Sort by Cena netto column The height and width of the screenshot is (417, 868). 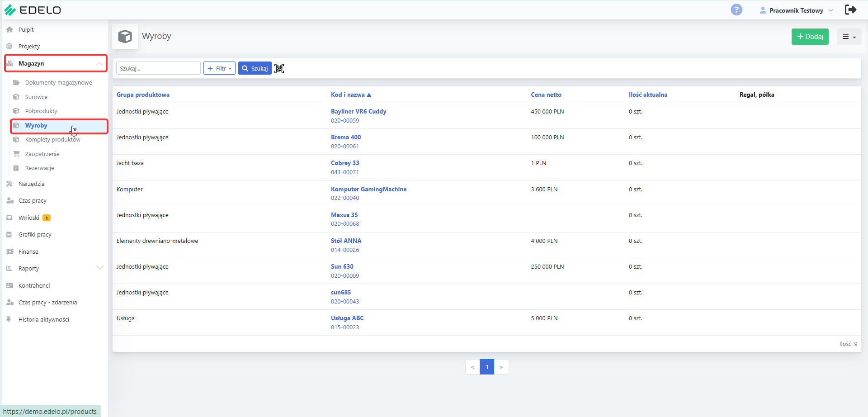[546, 95]
